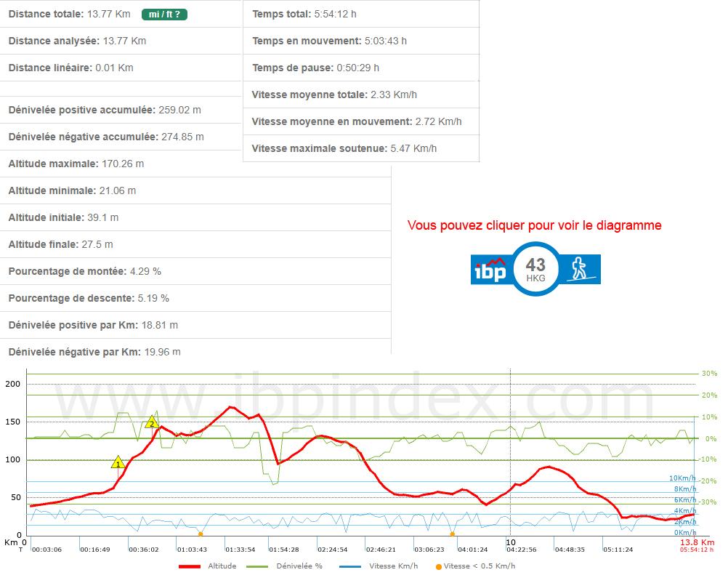The width and height of the screenshot is (728, 583).
Task: Click the ibp logo on the badge
Action: coord(490,269)
